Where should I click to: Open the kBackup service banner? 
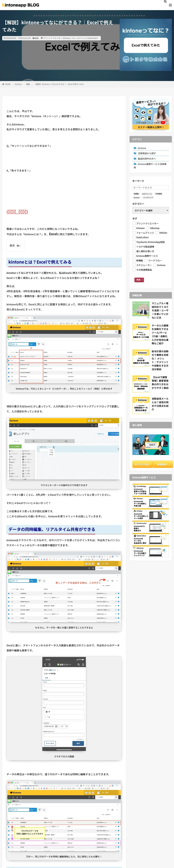pyautogui.click(x=151, y=552)
